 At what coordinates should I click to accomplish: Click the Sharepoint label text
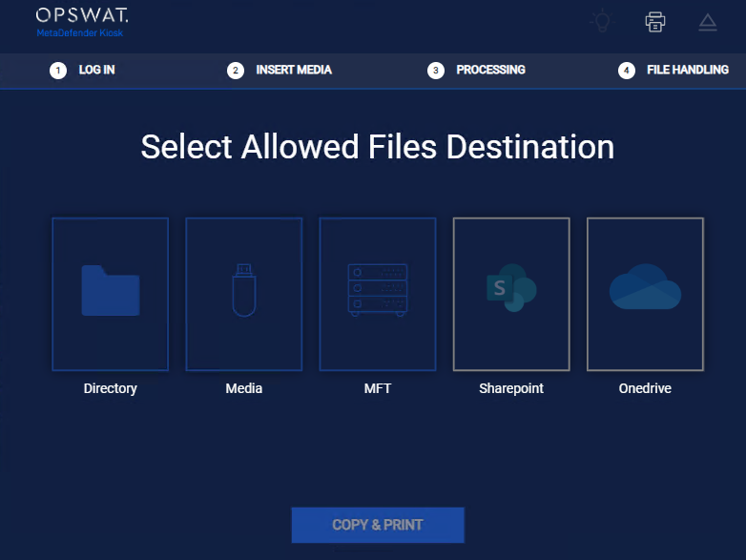tap(511, 388)
